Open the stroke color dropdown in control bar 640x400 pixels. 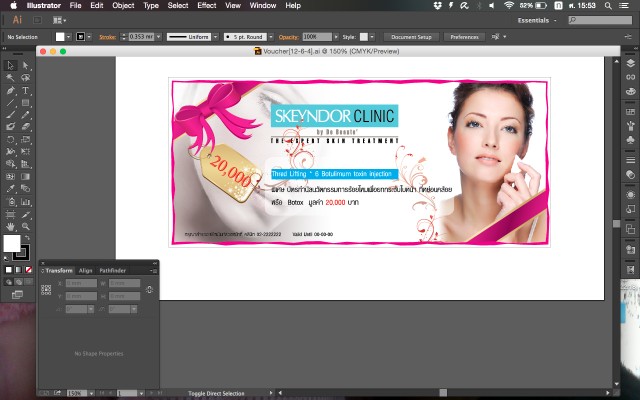click(x=89, y=37)
